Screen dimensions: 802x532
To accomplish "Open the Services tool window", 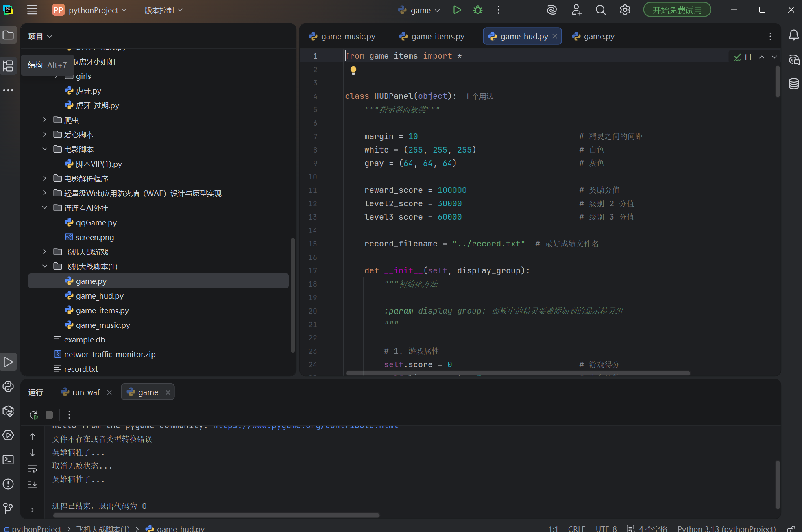I will point(9,436).
